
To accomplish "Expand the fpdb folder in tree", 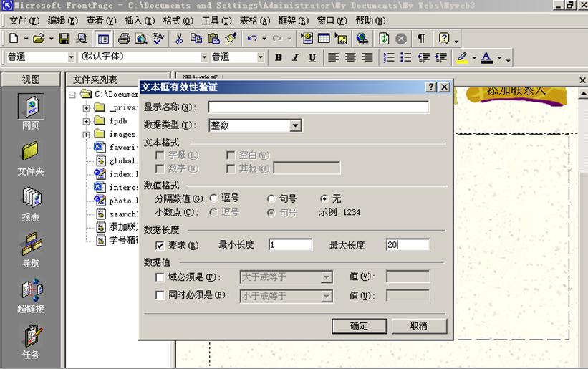I will [86, 122].
